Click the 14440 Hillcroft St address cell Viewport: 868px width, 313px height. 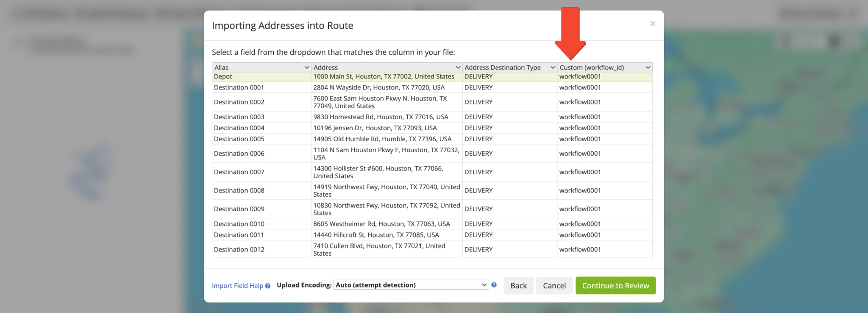pyautogui.click(x=387, y=235)
